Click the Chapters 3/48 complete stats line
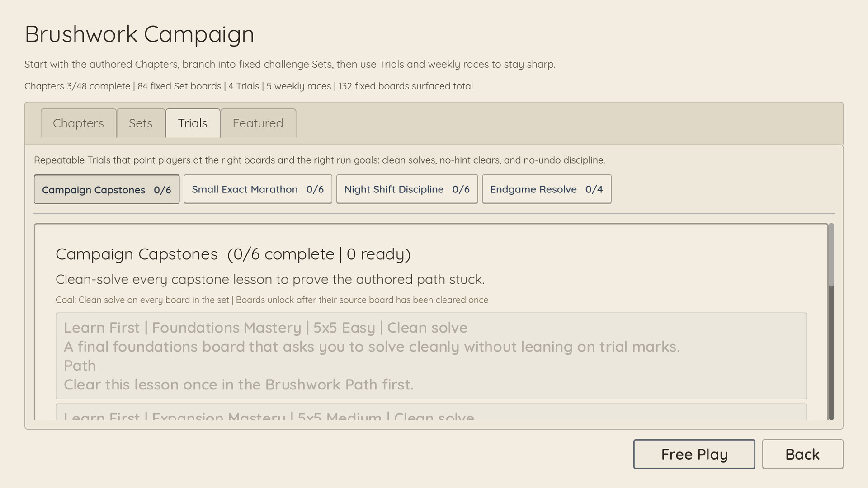This screenshot has width=868, height=488. pos(249,86)
